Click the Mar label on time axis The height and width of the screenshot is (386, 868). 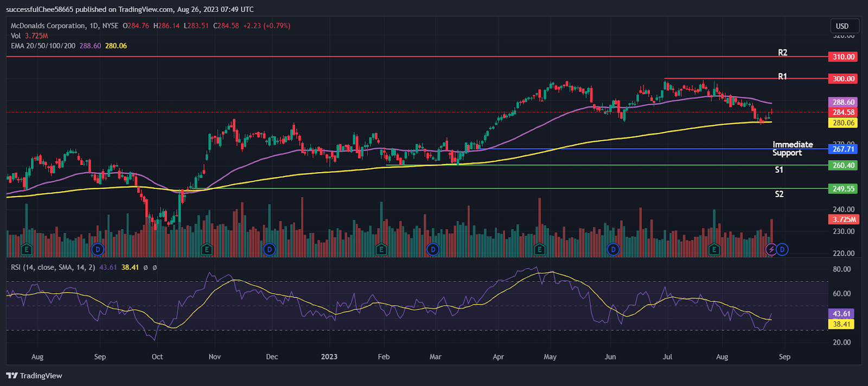(x=435, y=357)
